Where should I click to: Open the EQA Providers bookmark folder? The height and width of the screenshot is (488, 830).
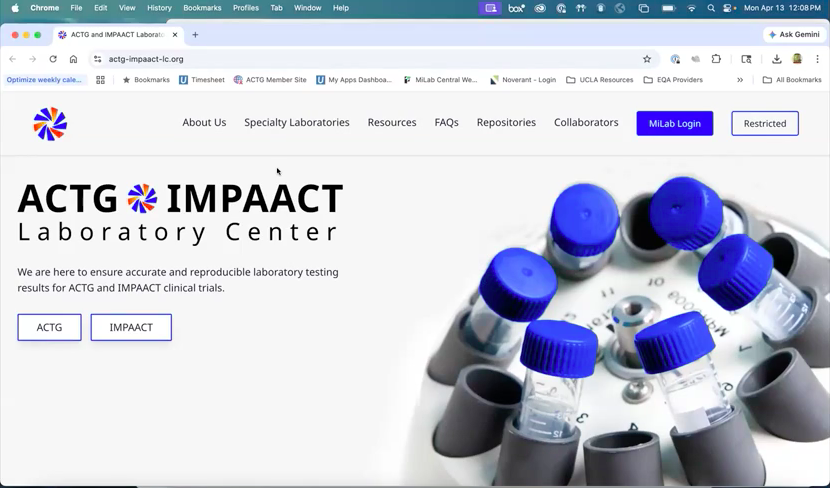[x=673, y=80]
